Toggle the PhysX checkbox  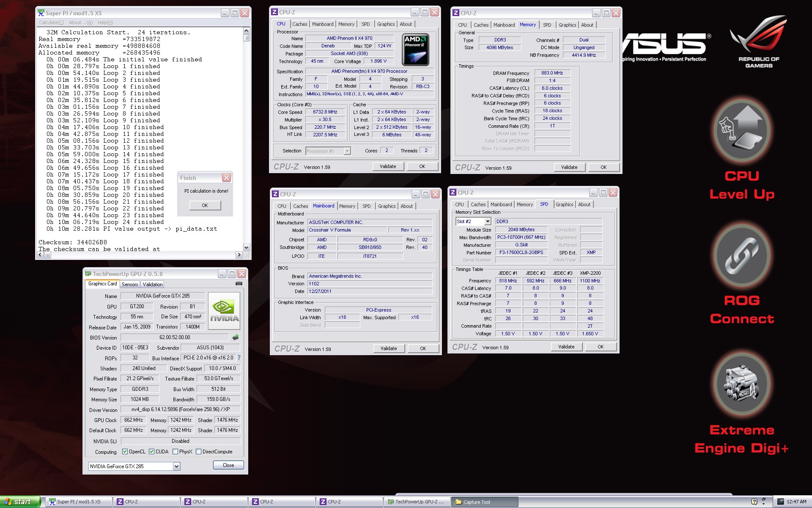click(175, 452)
